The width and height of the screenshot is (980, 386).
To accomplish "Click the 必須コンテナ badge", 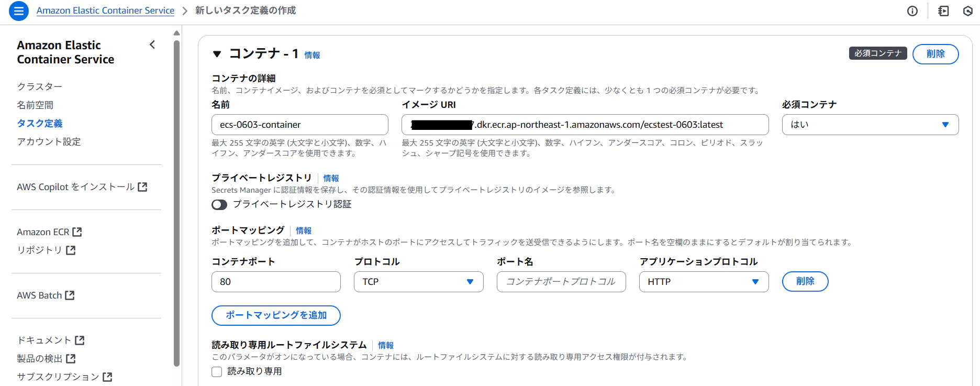I will [x=878, y=53].
